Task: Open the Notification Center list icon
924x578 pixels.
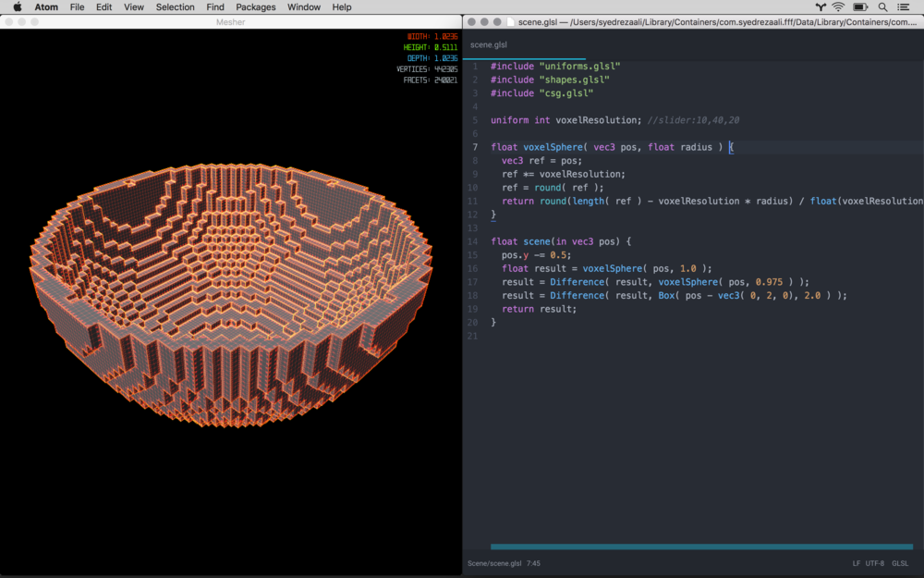Action: [x=906, y=7]
